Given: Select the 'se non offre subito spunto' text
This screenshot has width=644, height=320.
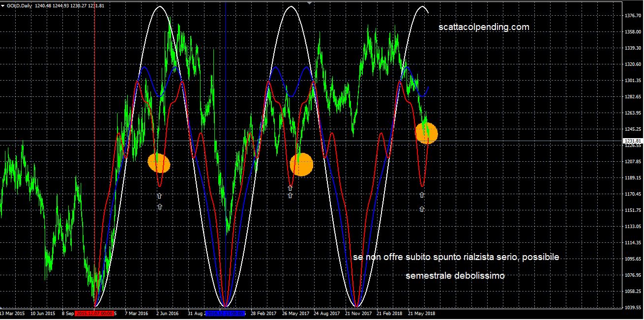Looking at the screenshot, I should point(456,258).
